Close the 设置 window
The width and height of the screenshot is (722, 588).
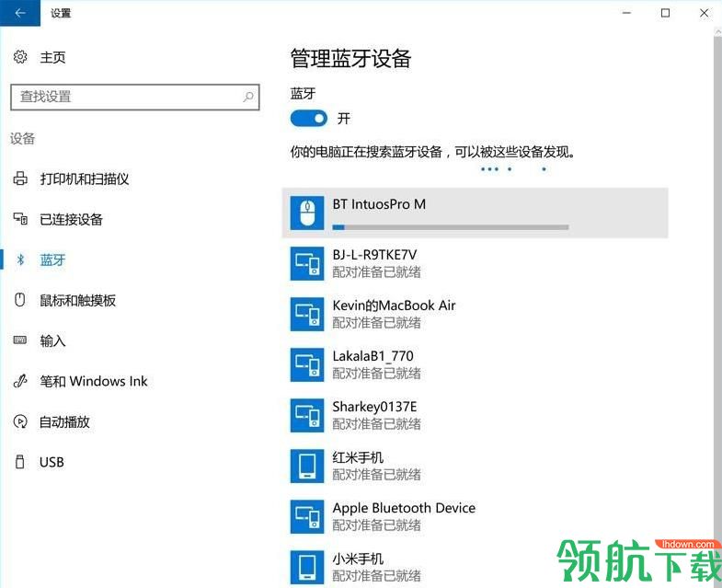pos(704,13)
